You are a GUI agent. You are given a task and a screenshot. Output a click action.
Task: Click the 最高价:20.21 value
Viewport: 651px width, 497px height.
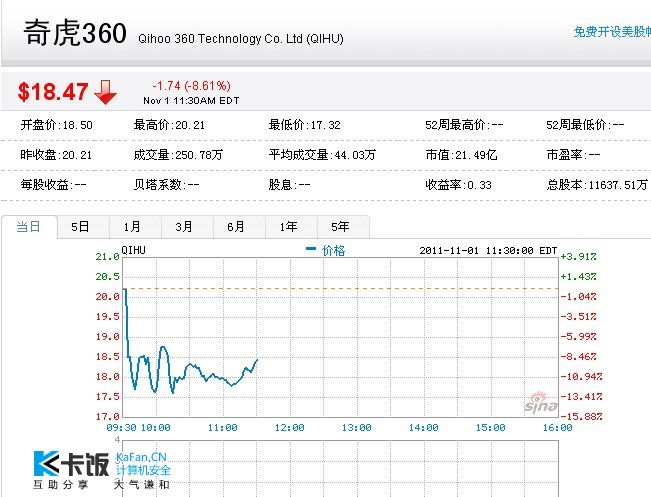coord(169,125)
